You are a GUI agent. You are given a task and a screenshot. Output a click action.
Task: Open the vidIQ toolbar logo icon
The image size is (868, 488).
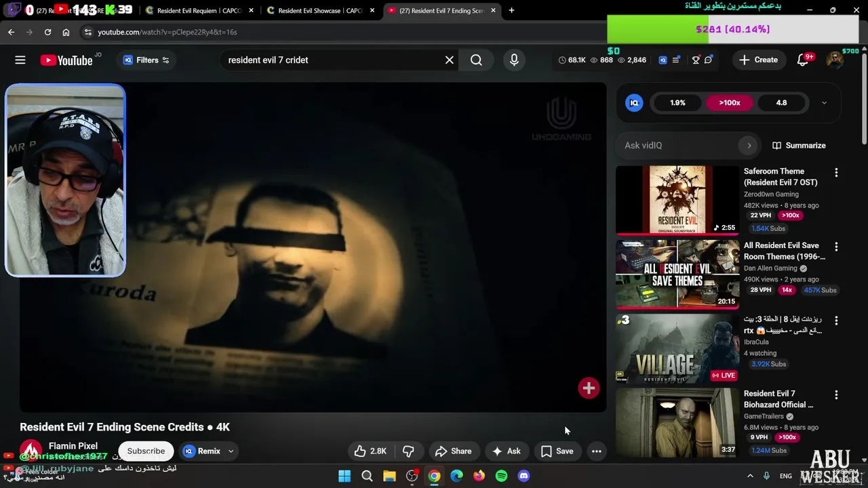663,60
